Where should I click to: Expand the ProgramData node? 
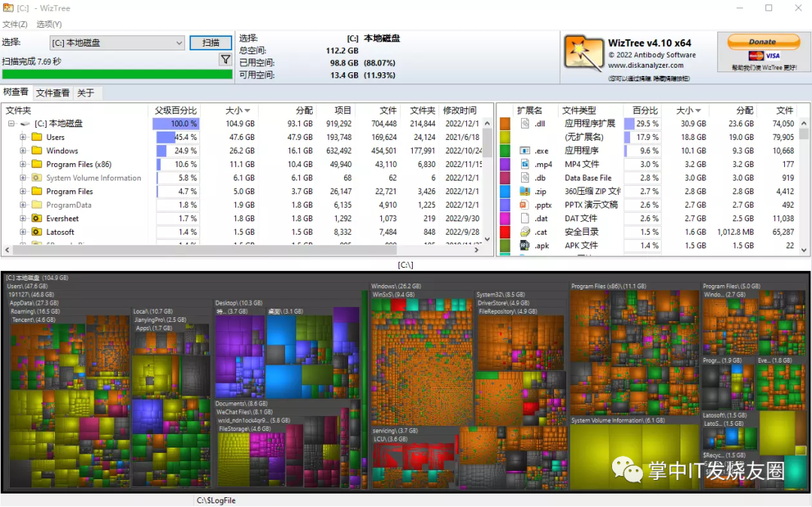[23, 205]
